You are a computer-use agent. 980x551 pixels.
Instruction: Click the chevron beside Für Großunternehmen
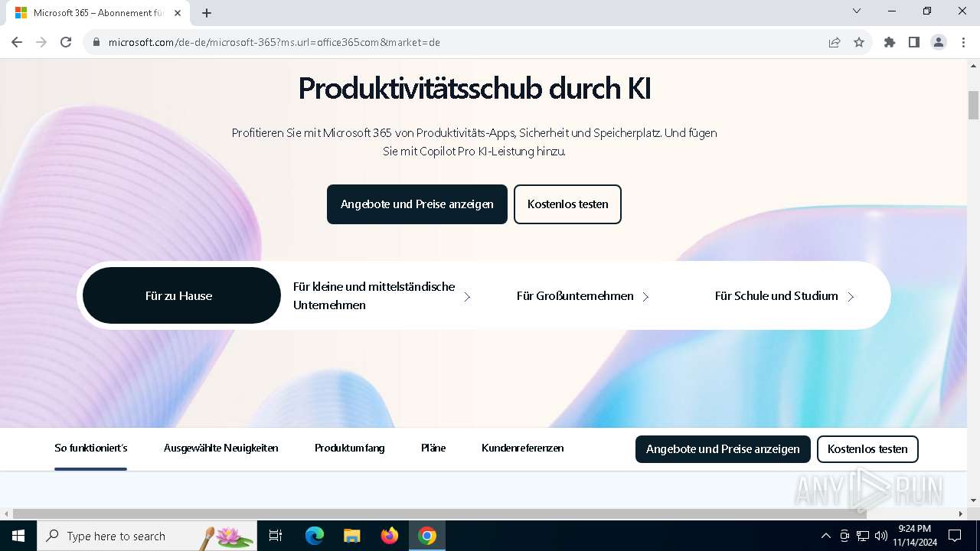pyautogui.click(x=645, y=296)
